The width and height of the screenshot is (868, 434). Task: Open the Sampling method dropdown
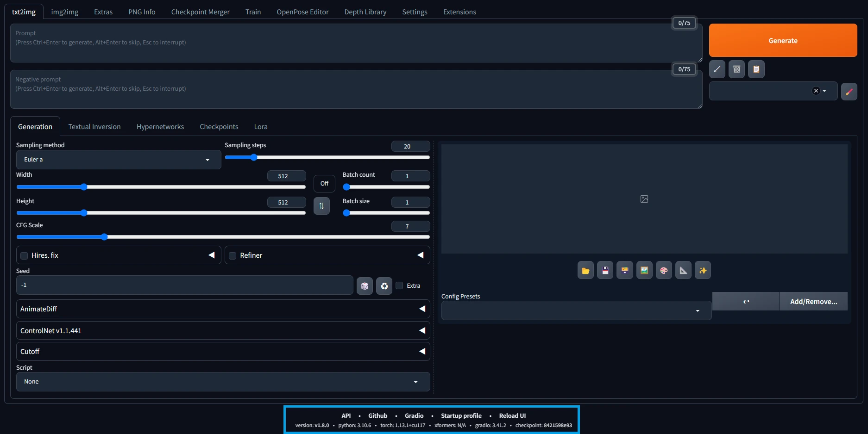point(119,160)
